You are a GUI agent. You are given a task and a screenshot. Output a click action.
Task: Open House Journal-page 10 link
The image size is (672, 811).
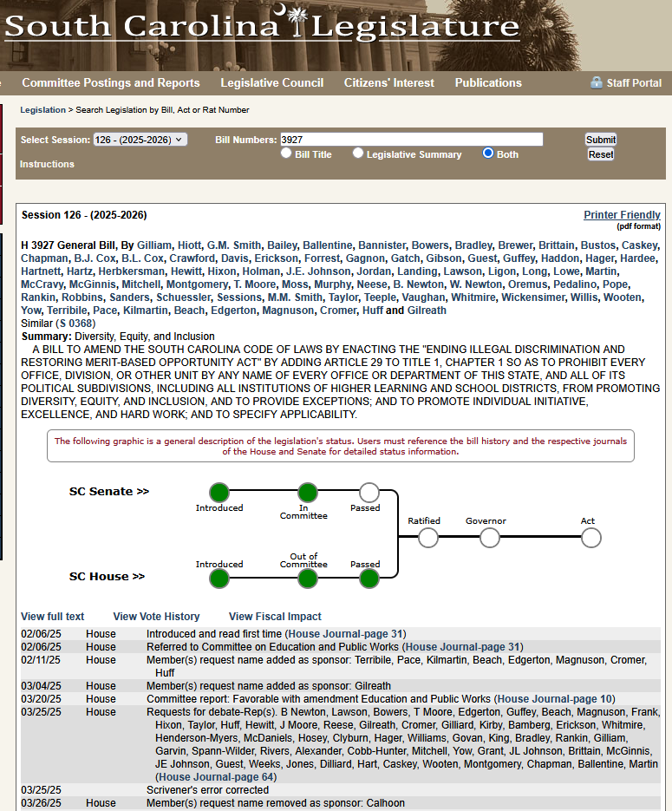click(x=555, y=699)
